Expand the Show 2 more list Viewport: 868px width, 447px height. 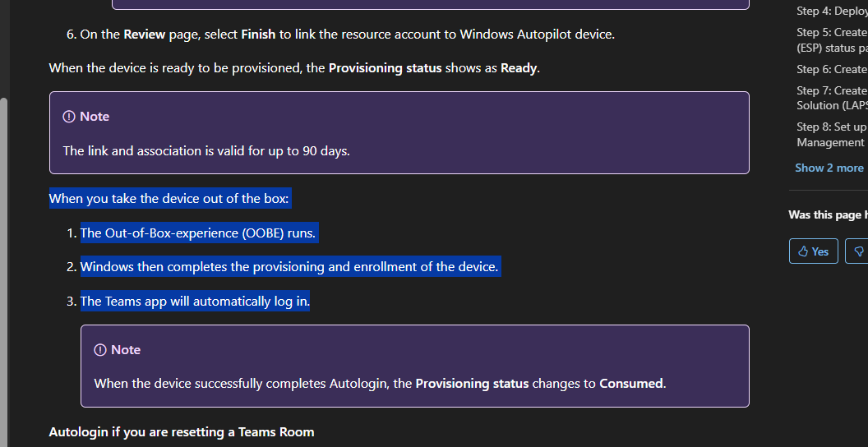tap(829, 168)
